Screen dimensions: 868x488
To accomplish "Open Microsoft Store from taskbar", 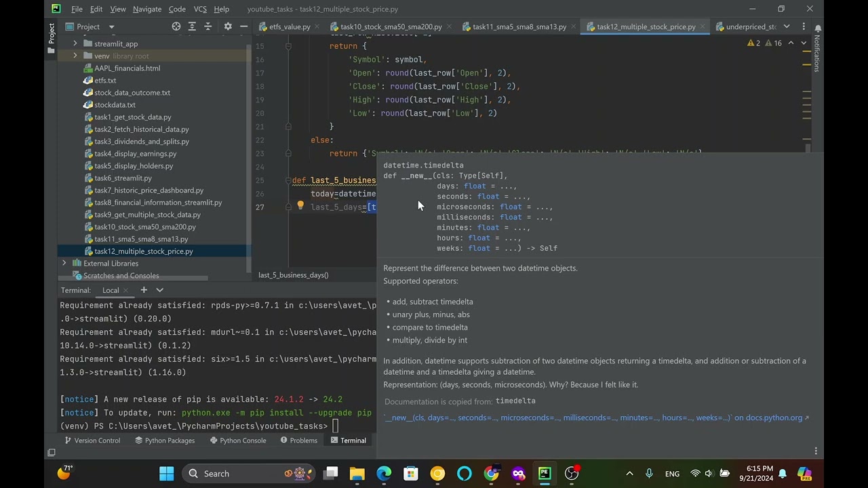I will point(411,473).
